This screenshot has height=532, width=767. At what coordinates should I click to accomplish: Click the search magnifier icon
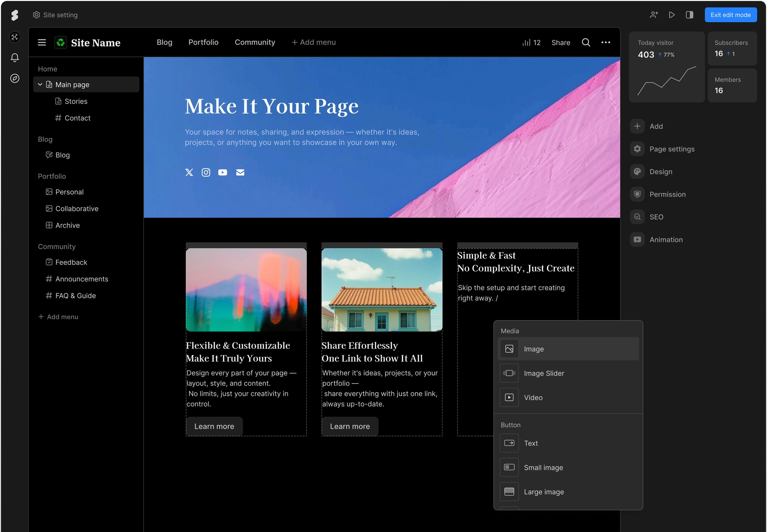coord(586,42)
